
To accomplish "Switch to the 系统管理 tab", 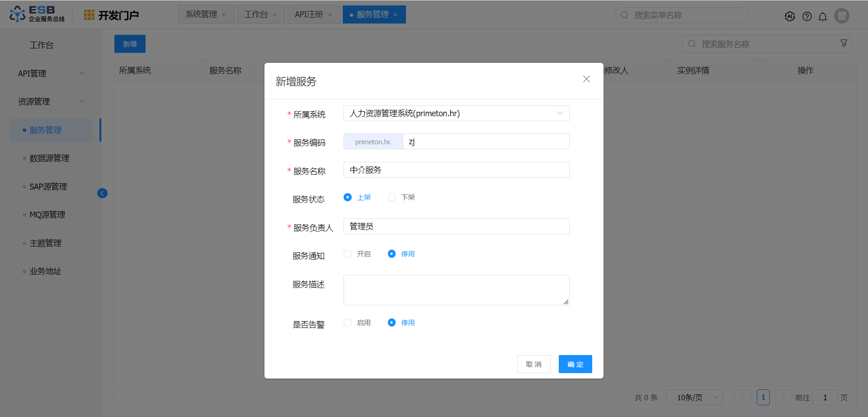I will click(x=201, y=14).
